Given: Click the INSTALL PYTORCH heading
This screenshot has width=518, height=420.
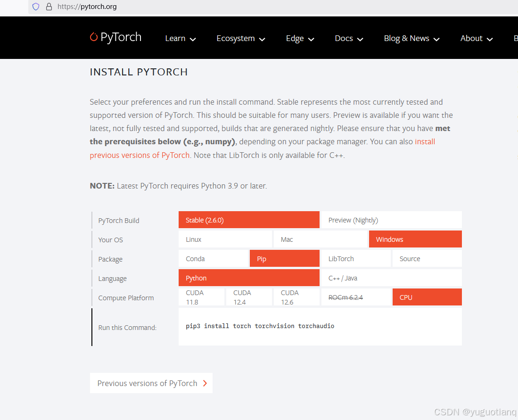Looking at the screenshot, I should (139, 72).
